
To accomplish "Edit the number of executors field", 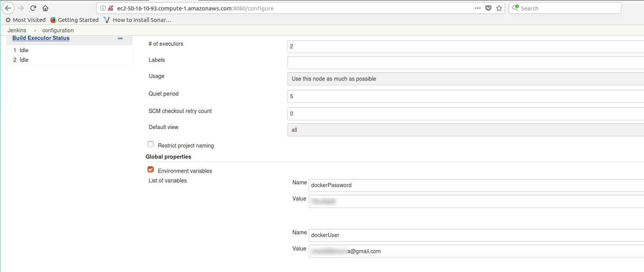I will tap(466, 46).
